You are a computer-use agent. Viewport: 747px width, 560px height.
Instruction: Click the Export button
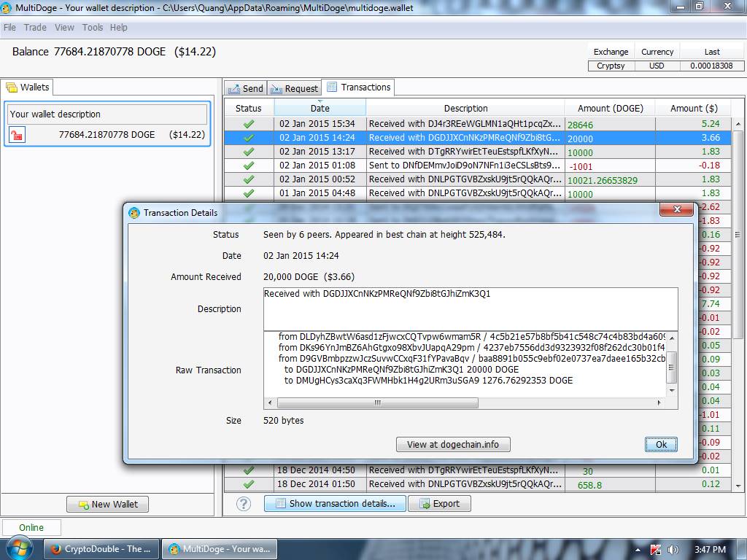click(439, 503)
